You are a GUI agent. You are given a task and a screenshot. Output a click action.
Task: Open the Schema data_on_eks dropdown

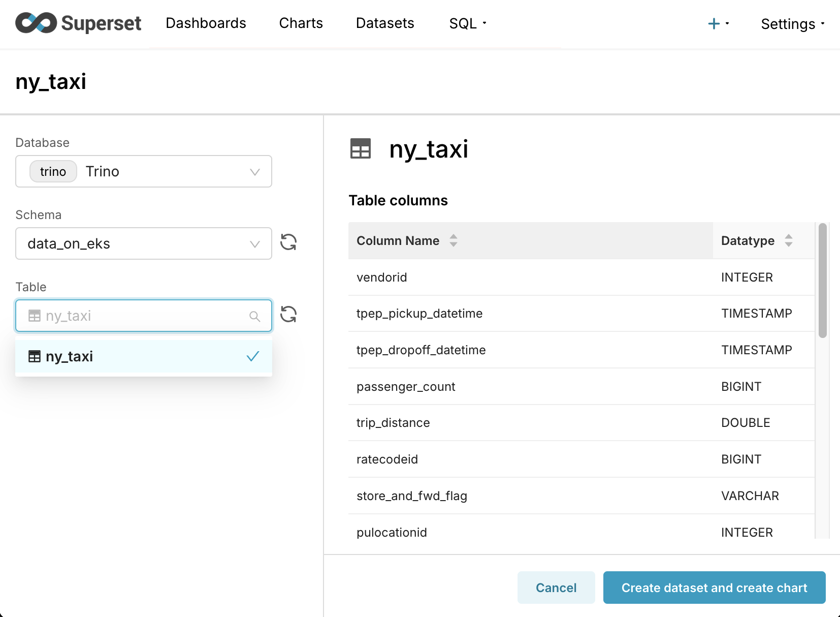(144, 244)
